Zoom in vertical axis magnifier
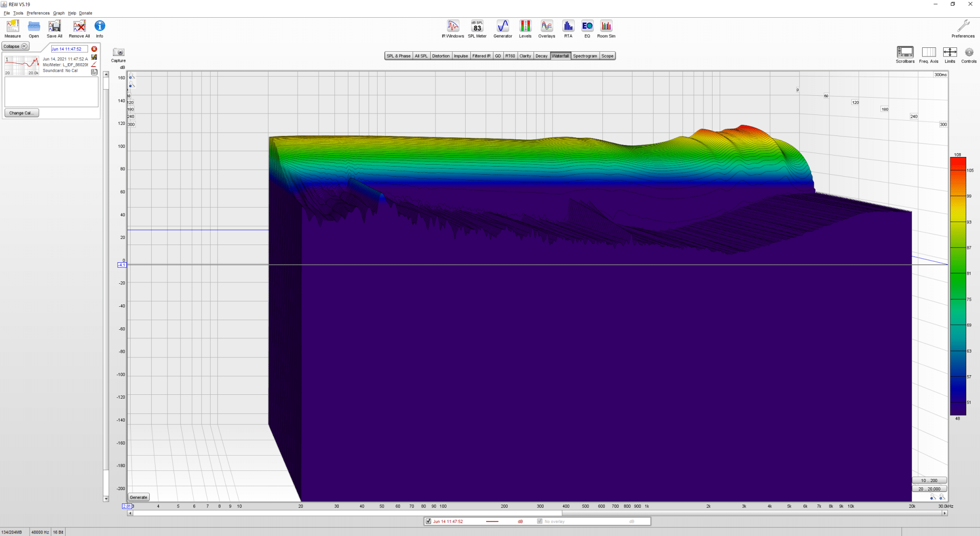This screenshot has height=536, width=980. click(x=131, y=77)
